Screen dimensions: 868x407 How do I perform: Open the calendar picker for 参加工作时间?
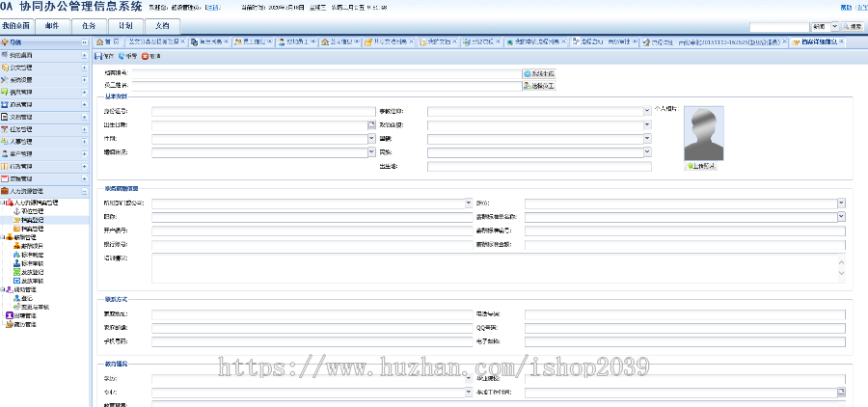[x=841, y=393]
